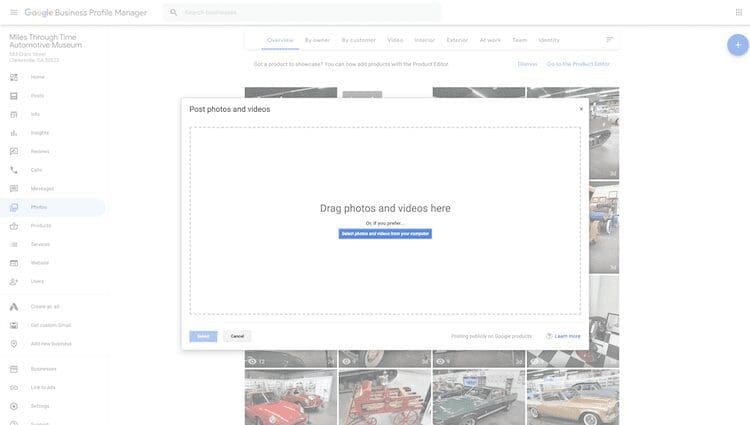The width and height of the screenshot is (750, 425).
Task: Click the Google Ads logo icon
Action: point(14,307)
